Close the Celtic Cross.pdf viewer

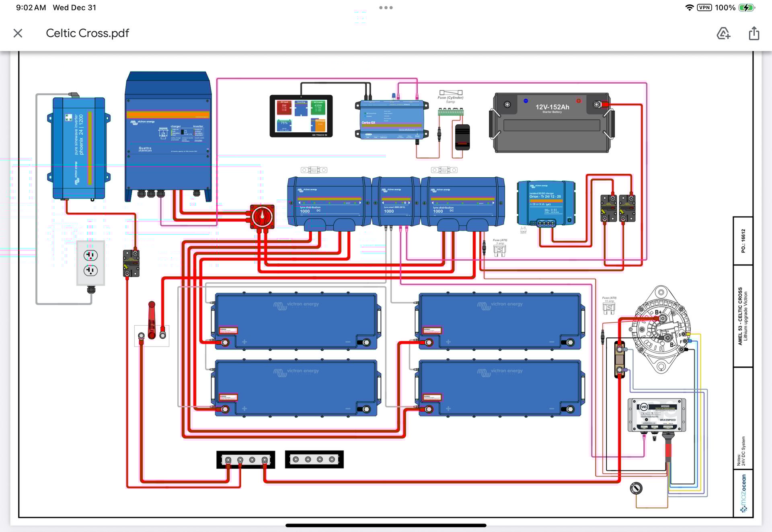click(x=18, y=33)
